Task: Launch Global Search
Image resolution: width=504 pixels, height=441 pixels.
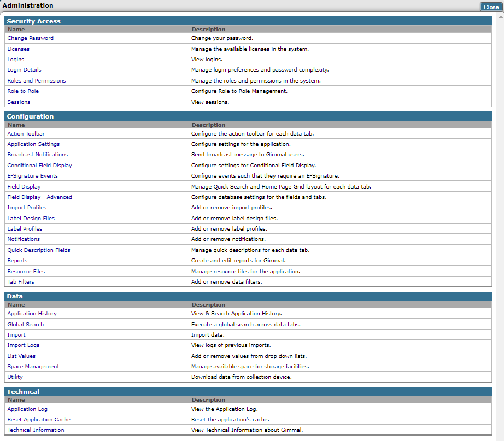Action: coord(25,325)
